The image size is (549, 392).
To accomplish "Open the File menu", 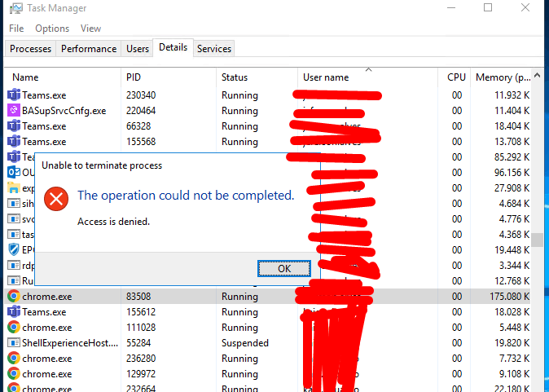I will (16, 29).
